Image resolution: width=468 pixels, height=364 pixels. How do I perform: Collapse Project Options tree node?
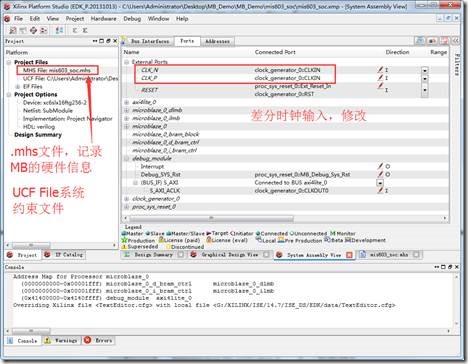[9, 94]
